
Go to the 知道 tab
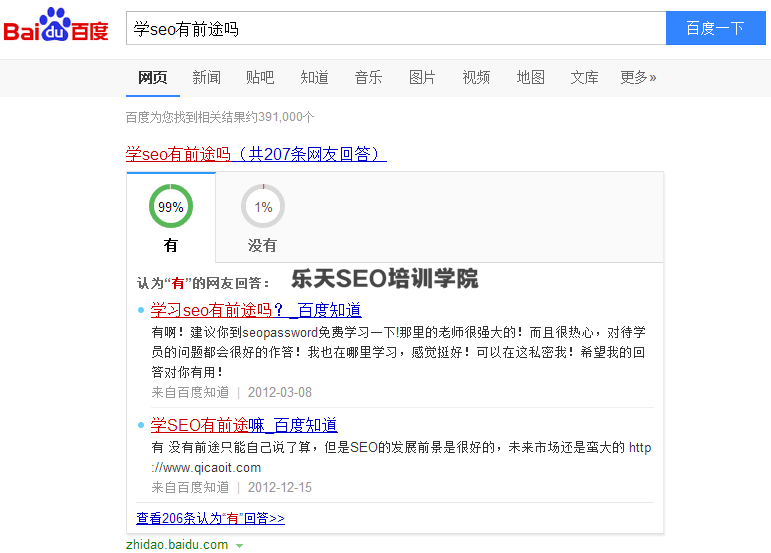pyautogui.click(x=314, y=78)
